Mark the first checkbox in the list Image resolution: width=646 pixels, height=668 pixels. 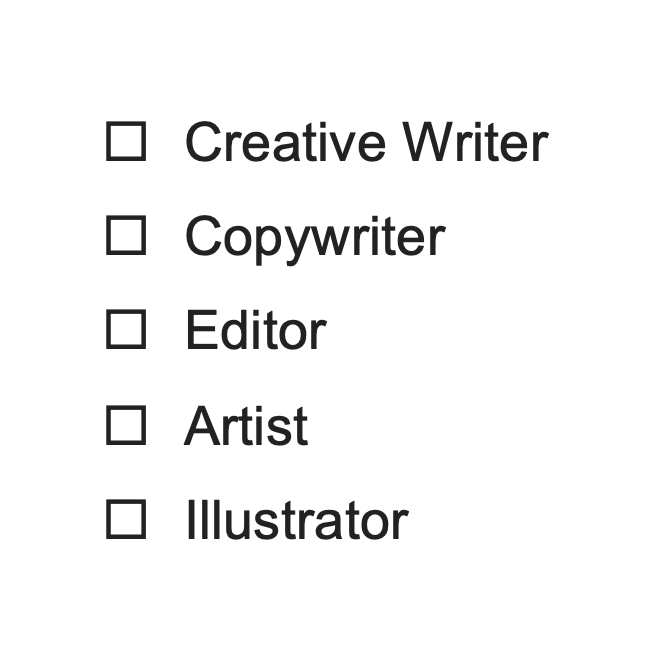click(x=126, y=141)
